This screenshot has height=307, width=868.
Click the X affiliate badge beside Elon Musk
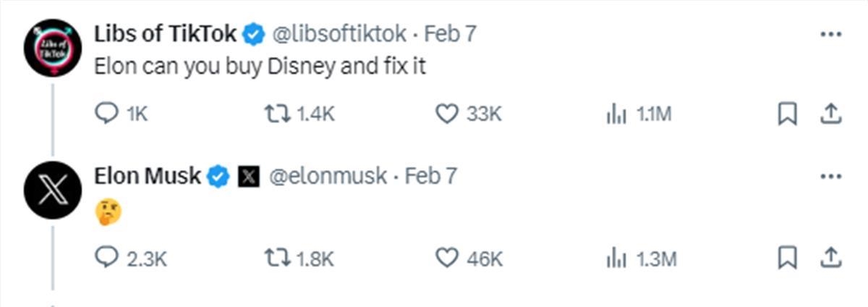click(249, 176)
